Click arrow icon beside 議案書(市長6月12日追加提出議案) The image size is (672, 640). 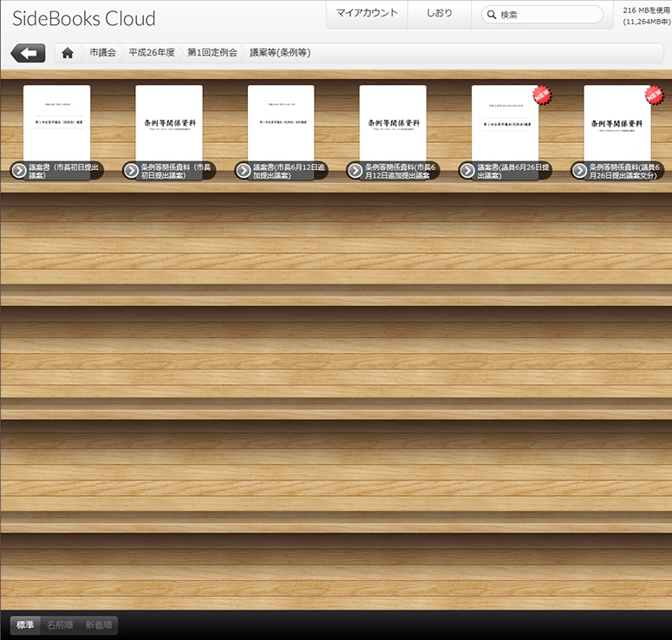coord(243,171)
